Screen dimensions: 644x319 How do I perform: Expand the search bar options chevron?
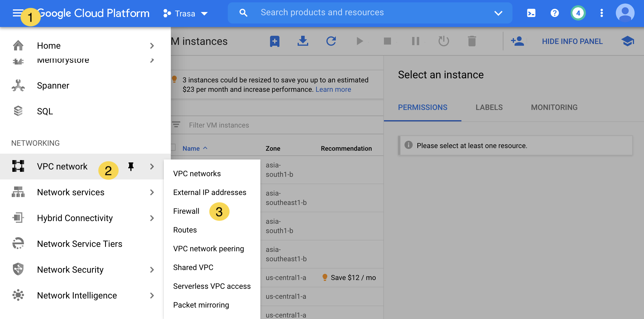[x=498, y=13]
